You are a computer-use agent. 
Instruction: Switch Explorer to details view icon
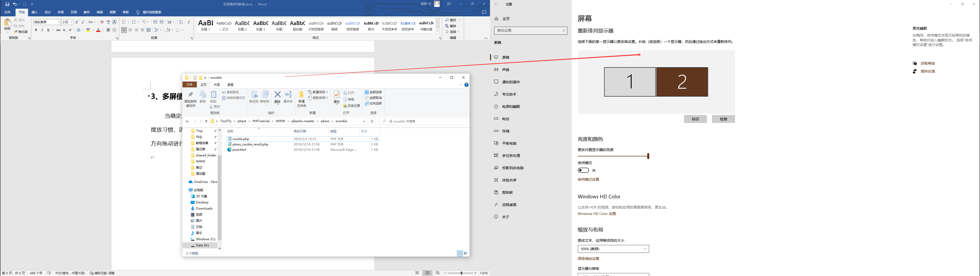[x=460, y=253]
